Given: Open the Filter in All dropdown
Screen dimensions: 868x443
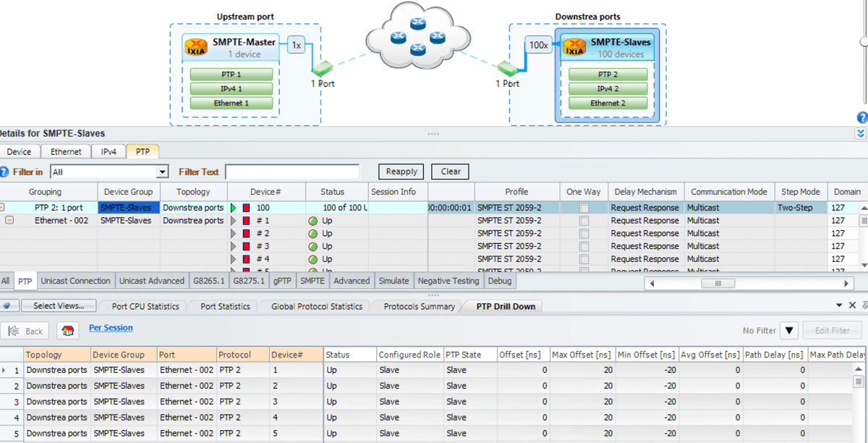Looking at the screenshot, I should point(163,172).
